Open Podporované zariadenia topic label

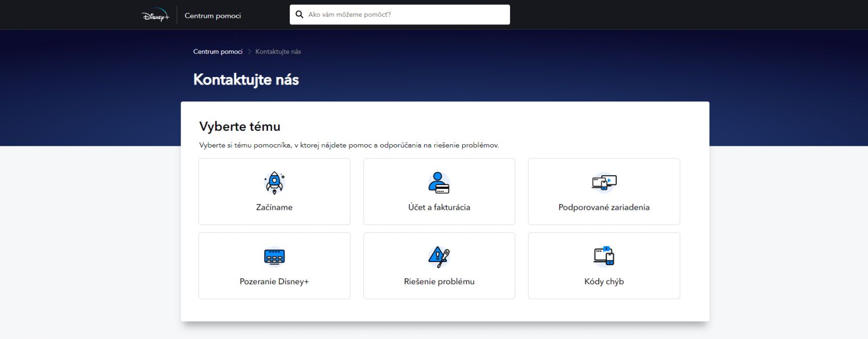click(x=604, y=207)
